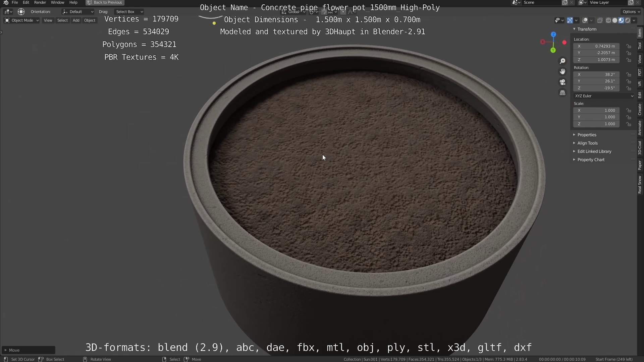The width and height of the screenshot is (644, 362).
Task: Open the viewport View menu
Action: (48, 20)
